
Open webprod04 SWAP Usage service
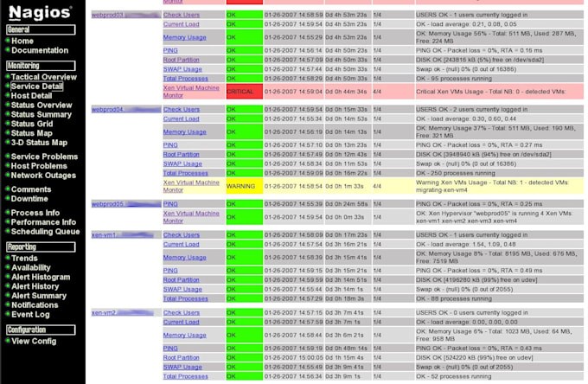tap(182, 163)
